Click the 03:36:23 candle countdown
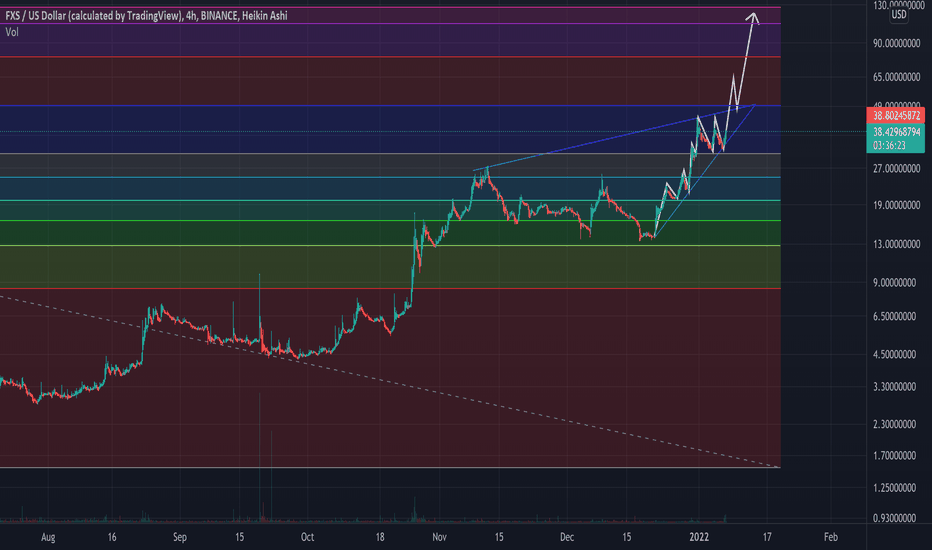The width and height of the screenshot is (932, 550). (889, 146)
